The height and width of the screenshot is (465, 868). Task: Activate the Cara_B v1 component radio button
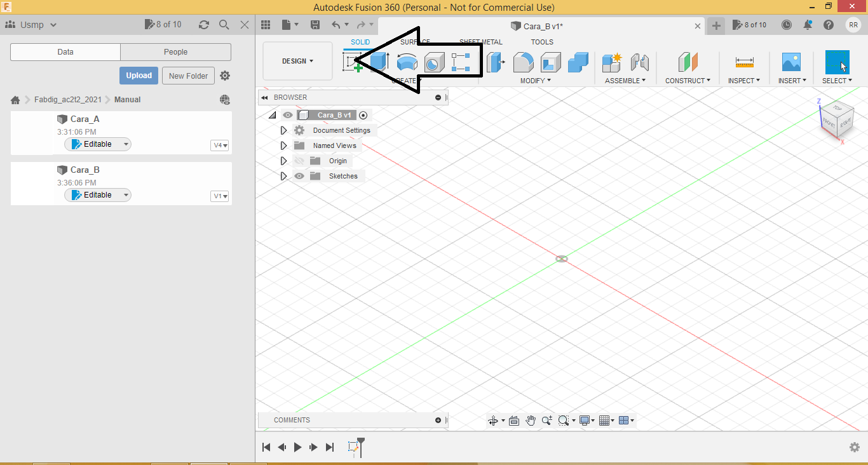[363, 115]
